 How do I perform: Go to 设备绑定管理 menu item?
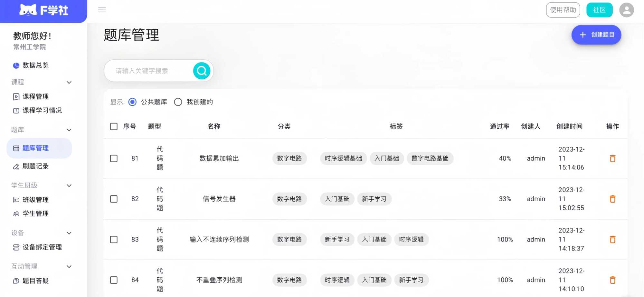click(x=42, y=247)
